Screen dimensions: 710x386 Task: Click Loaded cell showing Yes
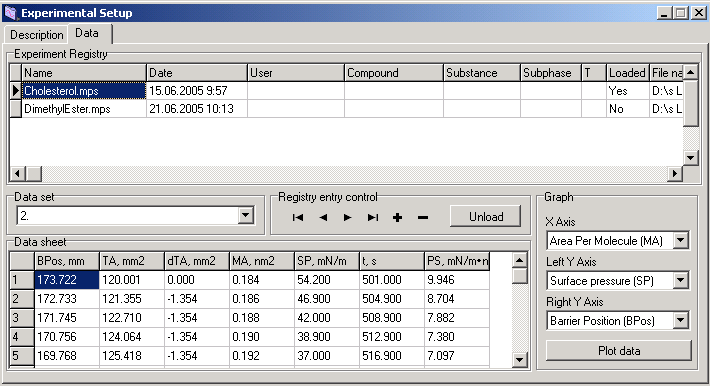coord(628,91)
